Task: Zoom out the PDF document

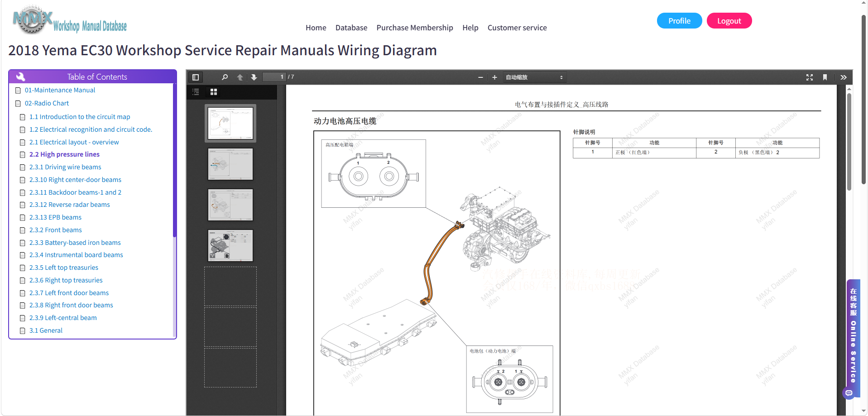Action: tap(480, 77)
